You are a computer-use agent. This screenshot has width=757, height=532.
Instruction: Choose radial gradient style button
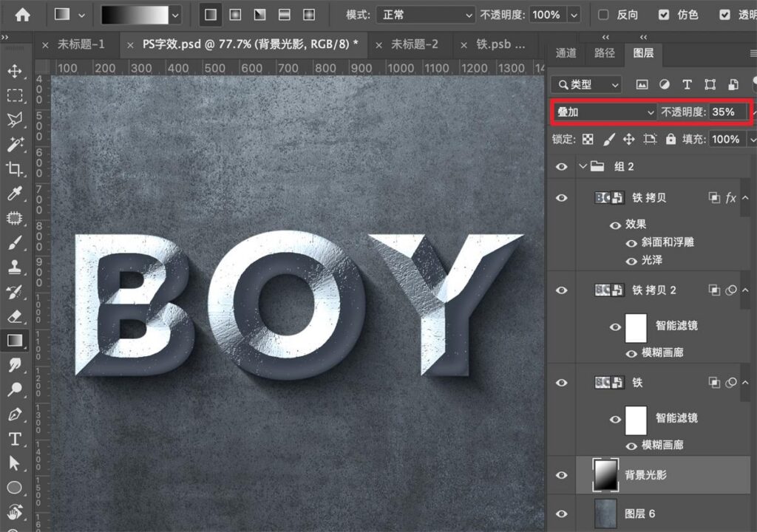[x=235, y=15]
